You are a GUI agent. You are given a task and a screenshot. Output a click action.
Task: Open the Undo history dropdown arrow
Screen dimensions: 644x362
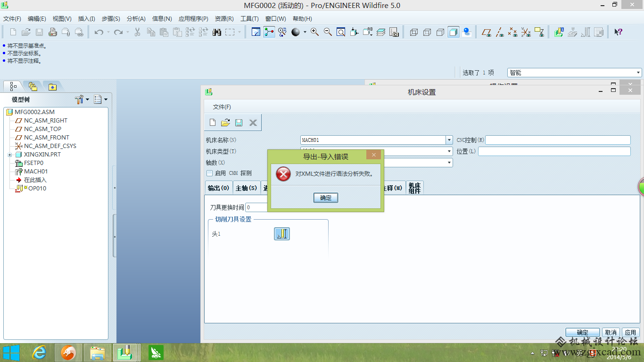tap(108, 32)
